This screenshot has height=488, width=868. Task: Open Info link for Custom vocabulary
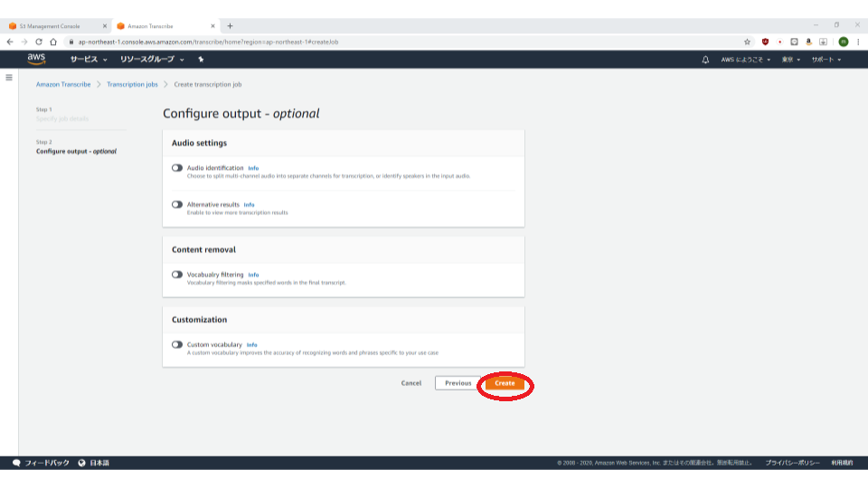252,344
